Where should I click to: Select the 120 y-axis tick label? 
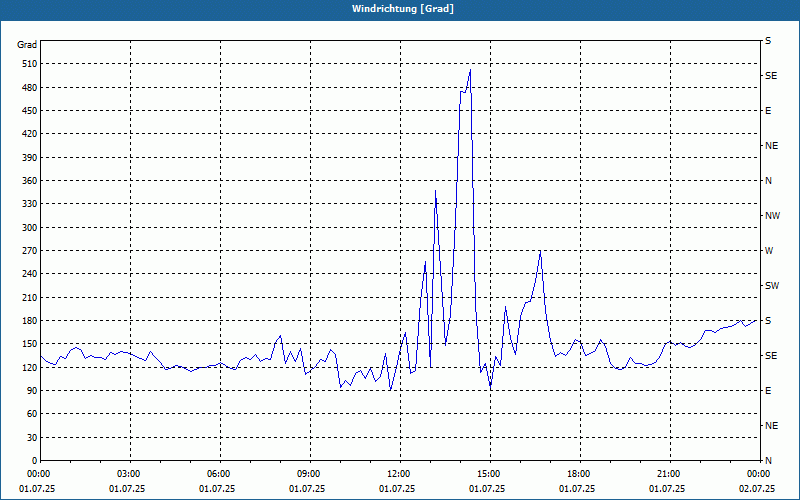coord(30,367)
